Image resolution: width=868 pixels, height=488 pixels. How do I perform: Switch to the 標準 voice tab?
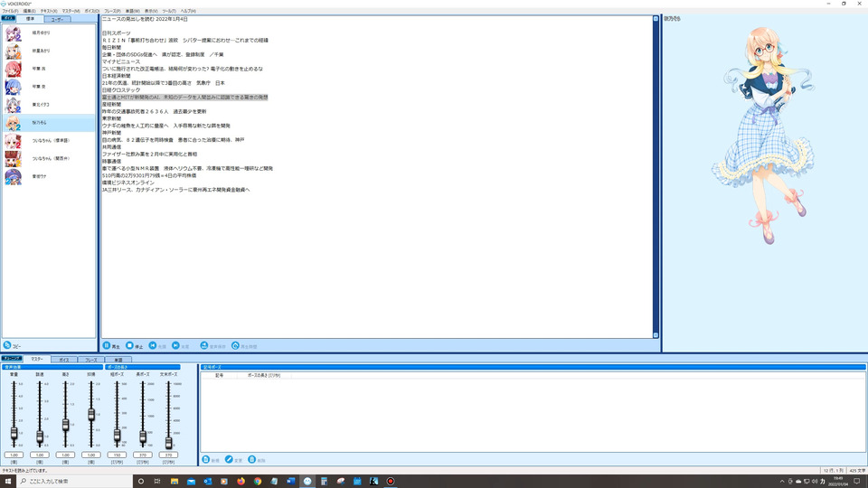point(30,19)
